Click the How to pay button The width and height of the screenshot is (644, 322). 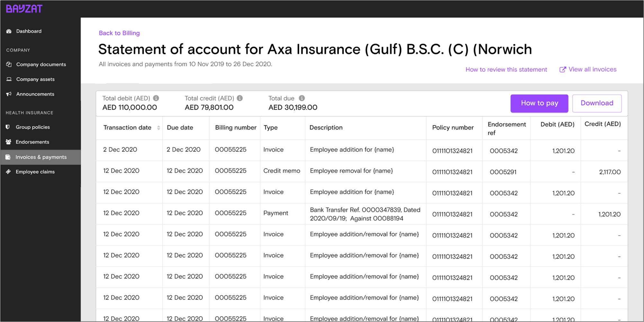tap(539, 103)
